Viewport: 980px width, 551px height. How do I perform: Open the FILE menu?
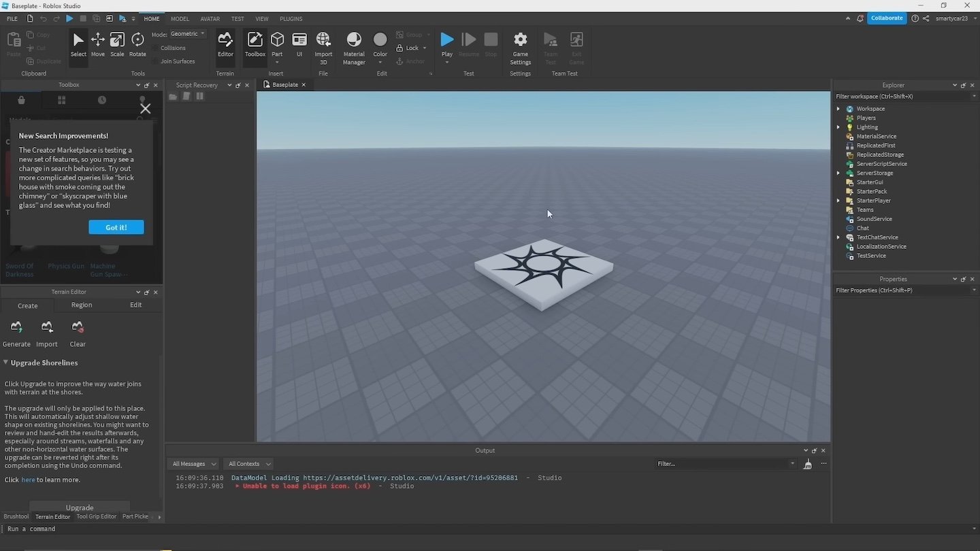[12, 19]
